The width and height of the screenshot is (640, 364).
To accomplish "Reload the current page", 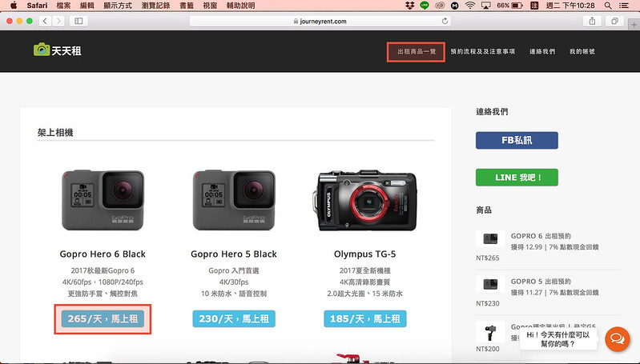I will 445,21.
